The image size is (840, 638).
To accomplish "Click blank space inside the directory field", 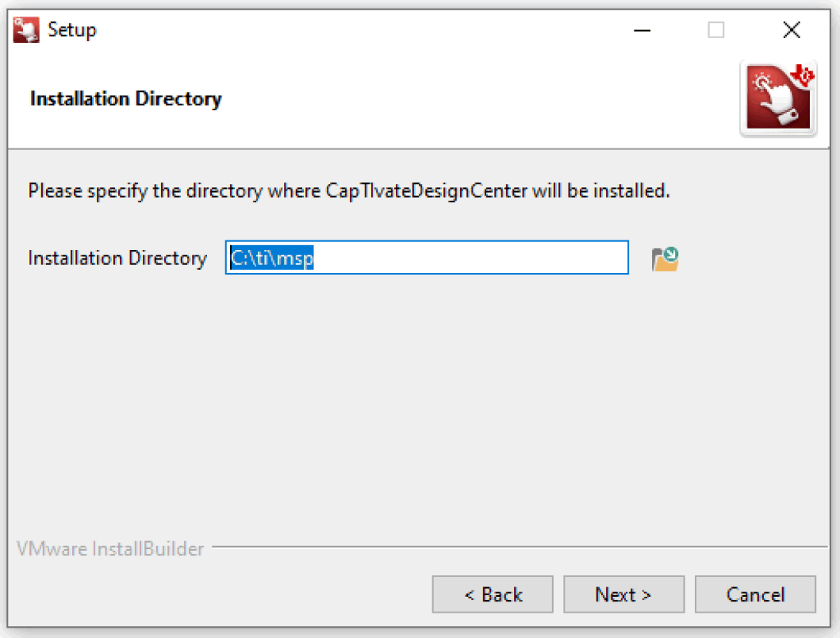I will pos(476,258).
